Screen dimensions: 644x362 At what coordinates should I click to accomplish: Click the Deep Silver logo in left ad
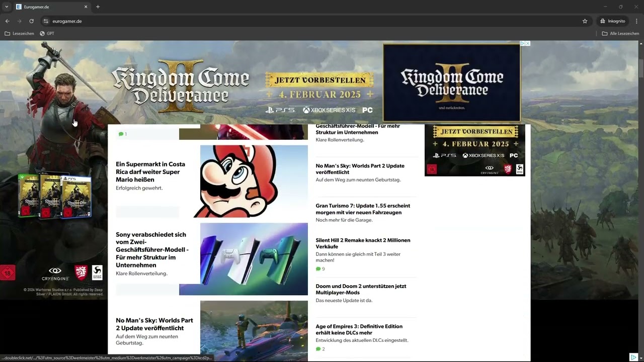pyautogui.click(x=97, y=273)
